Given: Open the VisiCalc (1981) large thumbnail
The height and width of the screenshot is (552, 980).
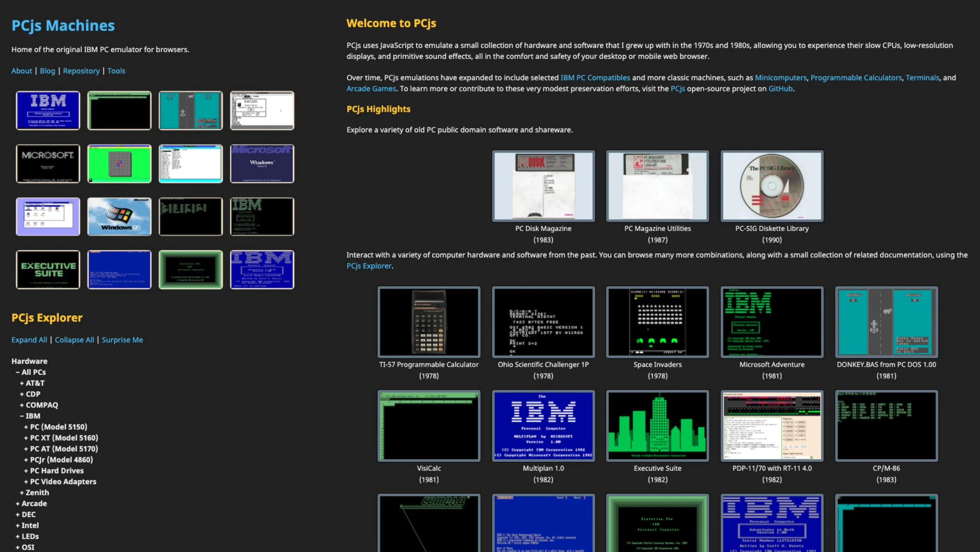Looking at the screenshot, I should [x=429, y=426].
